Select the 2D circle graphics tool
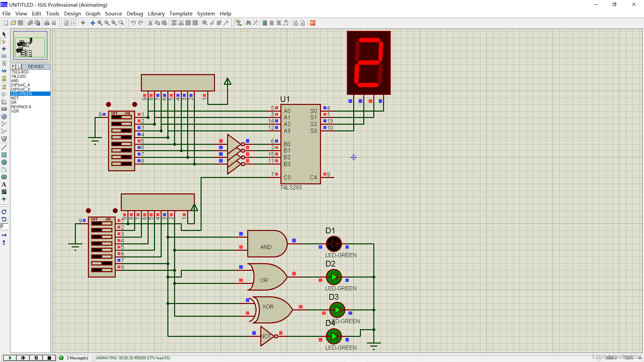644x362 pixels. (4, 162)
